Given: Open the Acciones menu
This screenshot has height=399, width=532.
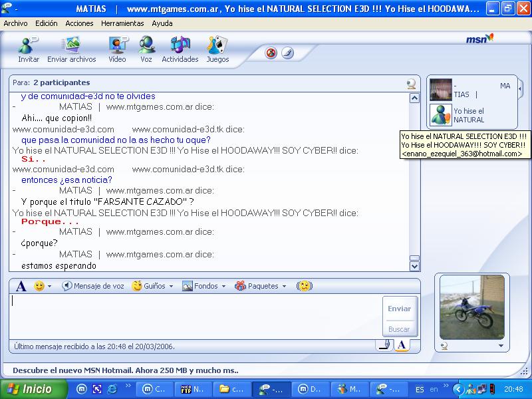Looking at the screenshot, I should [79, 23].
